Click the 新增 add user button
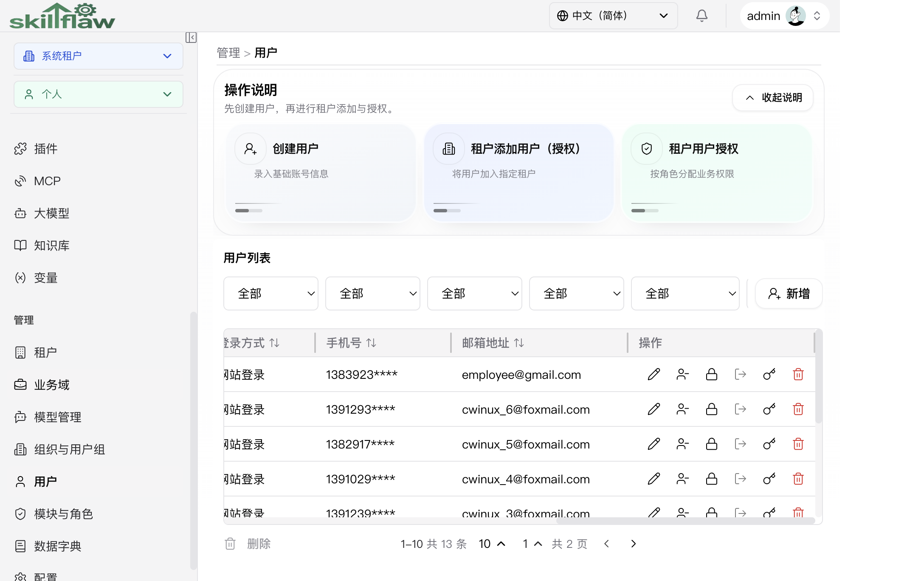 coord(789,293)
